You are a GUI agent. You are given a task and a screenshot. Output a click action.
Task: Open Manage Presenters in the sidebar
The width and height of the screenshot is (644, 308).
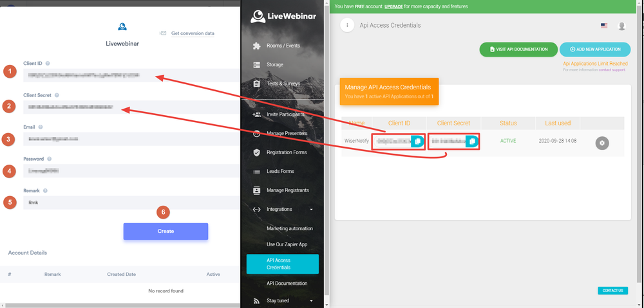pos(287,133)
